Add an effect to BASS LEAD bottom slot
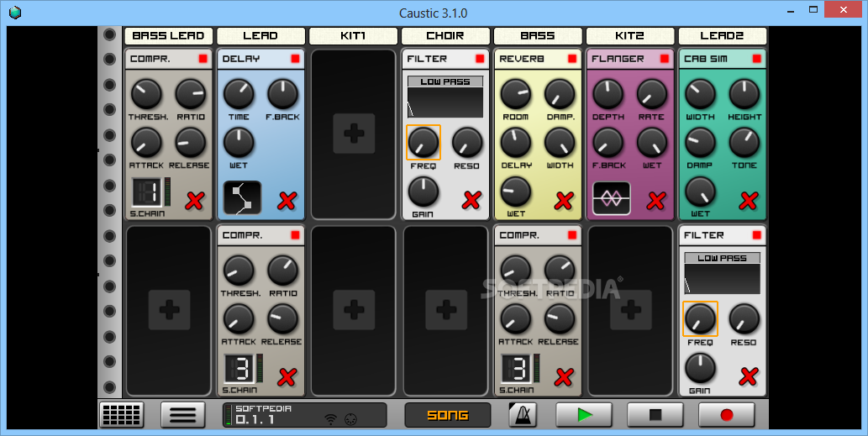The width and height of the screenshot is (868, 436). (x=170, y=310)
